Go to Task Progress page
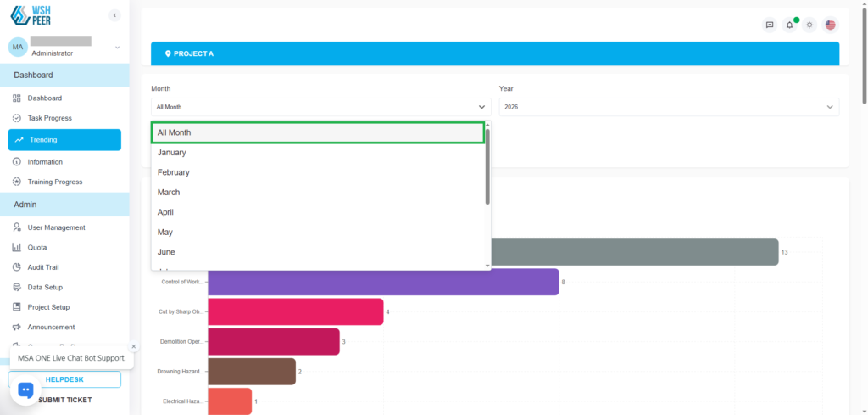This screenshot has width=868, height=415. pos(49,118)
